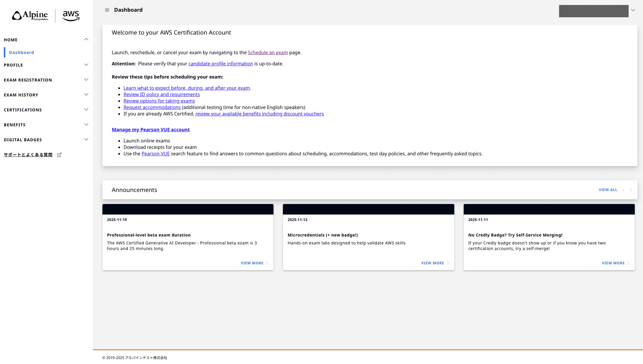
Task: Expand the EXAM REGISTRATION section
Action: 46,80
